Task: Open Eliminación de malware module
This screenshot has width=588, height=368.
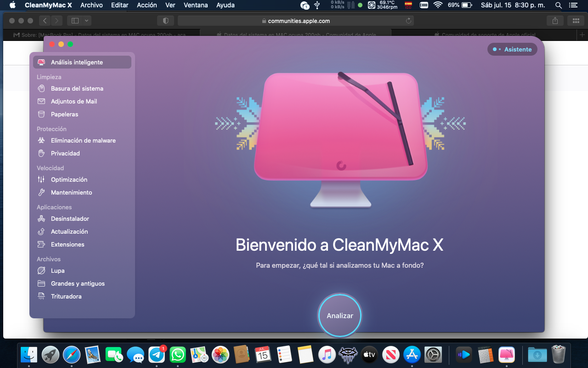Action: pos(82,140)
